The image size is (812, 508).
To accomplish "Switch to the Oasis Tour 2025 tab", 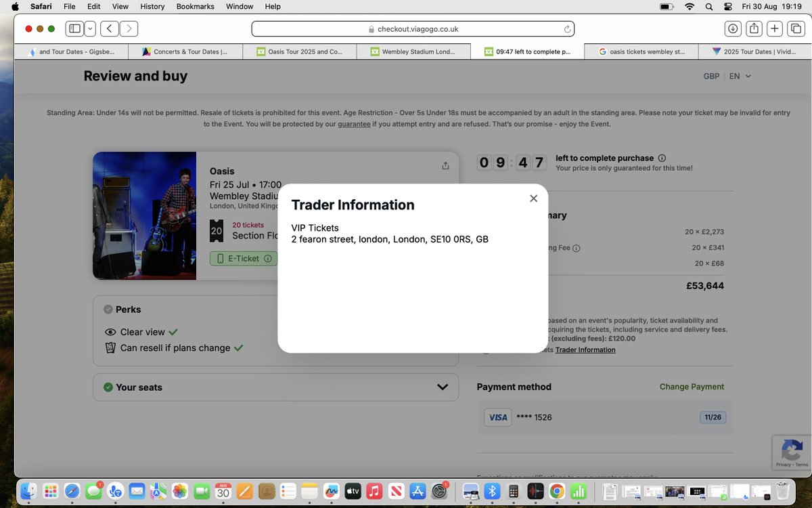I will tap(300, 51).
